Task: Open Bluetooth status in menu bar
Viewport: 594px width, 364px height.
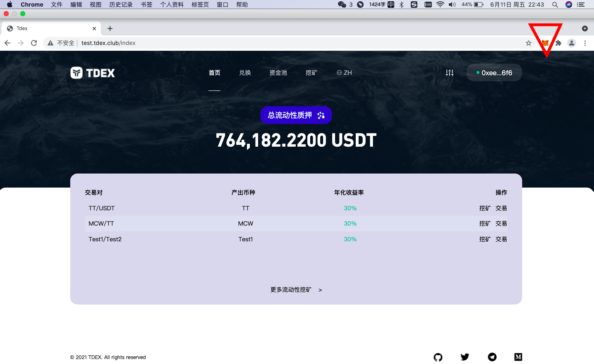Action: 401,5
